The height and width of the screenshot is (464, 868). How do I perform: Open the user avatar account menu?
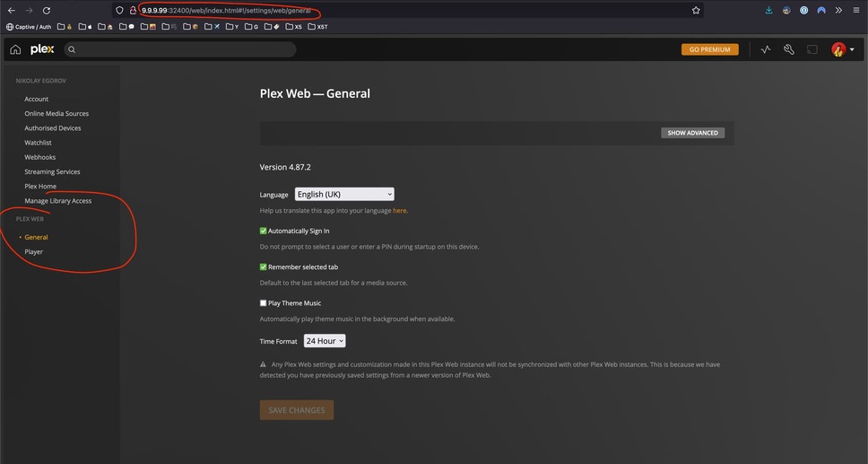click(x=838, y=49)
